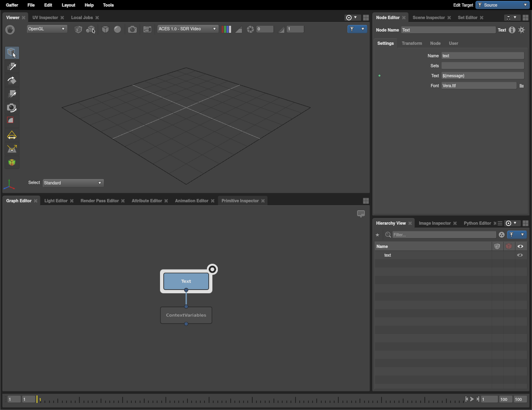Click the annotations speech bubble icon

pos(361,214)
